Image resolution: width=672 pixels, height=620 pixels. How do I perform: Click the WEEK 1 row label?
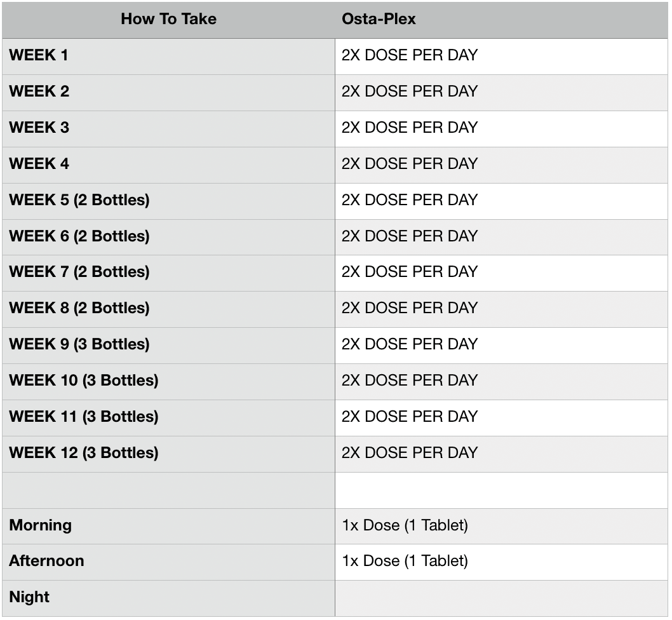39,55
